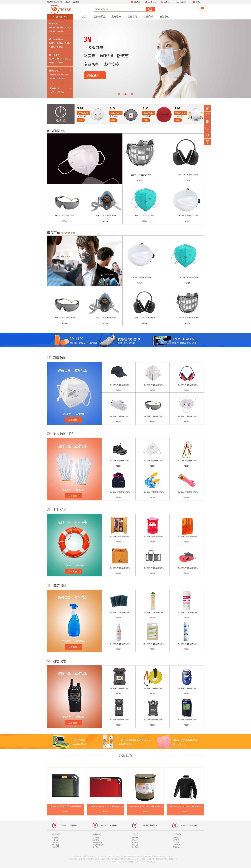Click the product search input field

(x=120, y=9)
